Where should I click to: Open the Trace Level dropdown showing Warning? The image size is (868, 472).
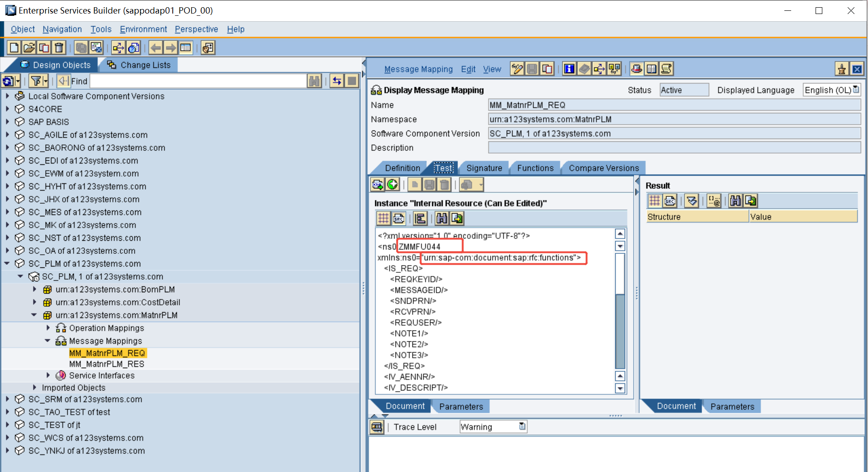tap(522, 426)
